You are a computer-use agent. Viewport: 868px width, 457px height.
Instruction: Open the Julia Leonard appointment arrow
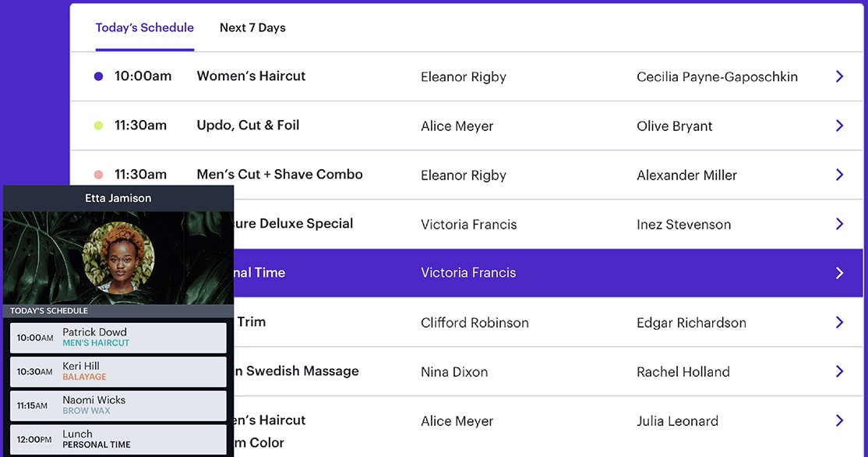click(x=839, y=420)
